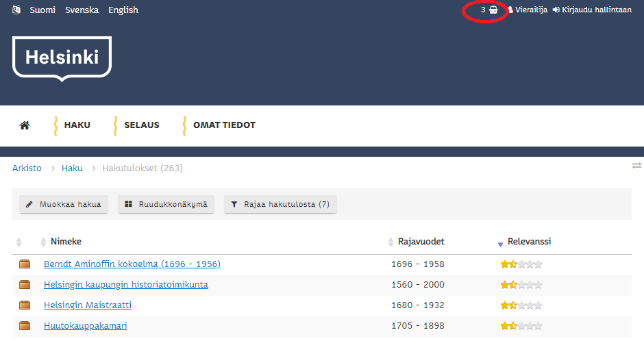Click the home icon in navigation
644x341 pixels.
pos(25,125)
